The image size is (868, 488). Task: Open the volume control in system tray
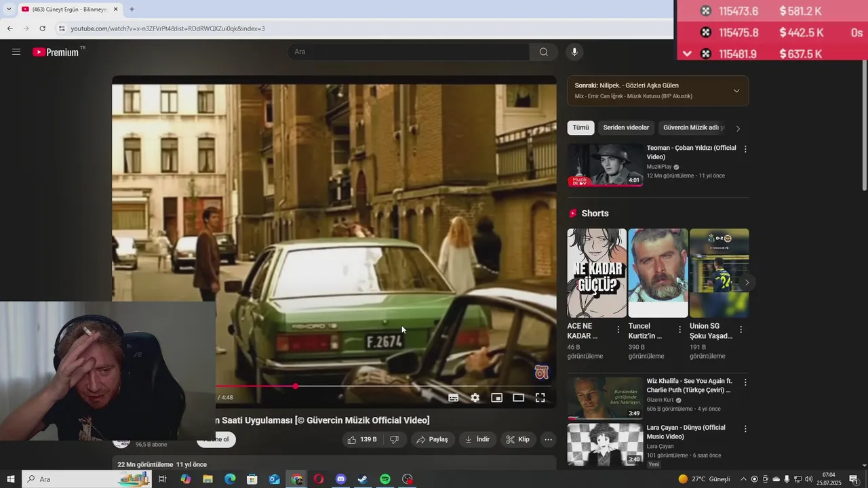click(x=808, y=479)
